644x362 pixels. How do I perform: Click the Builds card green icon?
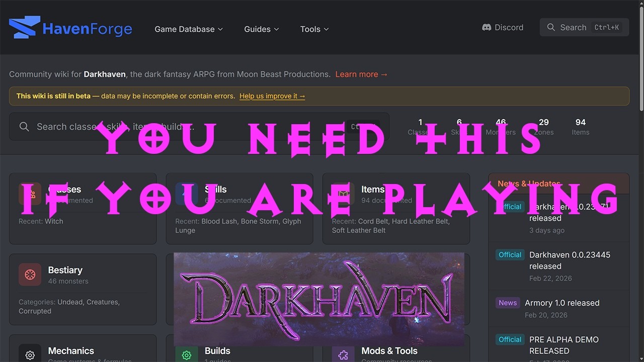click(187, 355)
